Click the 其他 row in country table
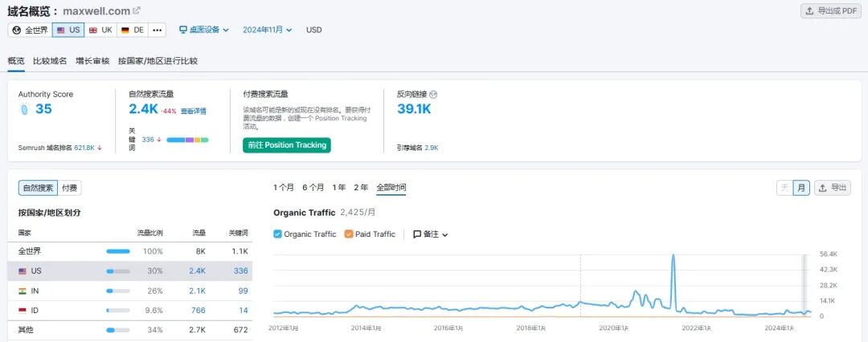Image resolution: width=868 pixels, height=342 pixels. [x=129, y=331]
